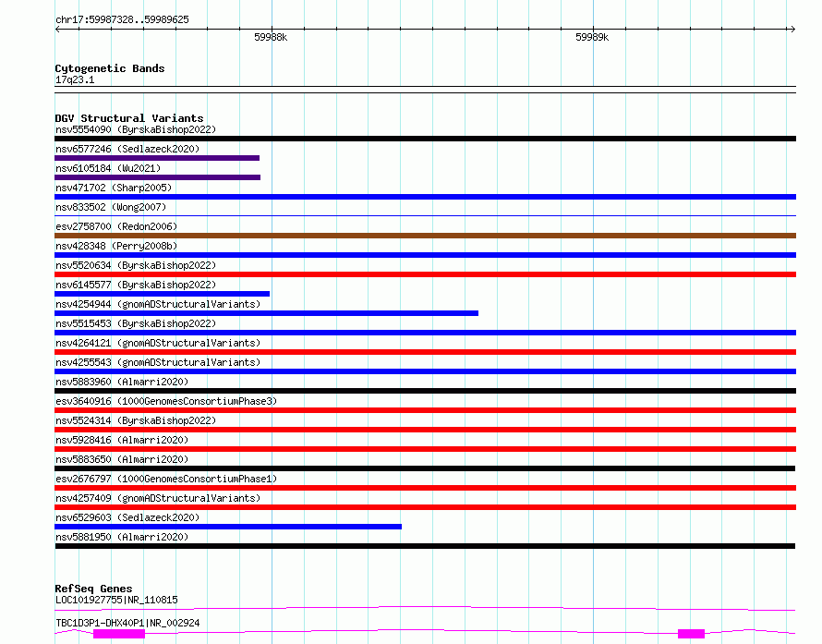Click the Cytogenetic Bands track title
The width and height of the screenshot is (822, 644).
110,68
